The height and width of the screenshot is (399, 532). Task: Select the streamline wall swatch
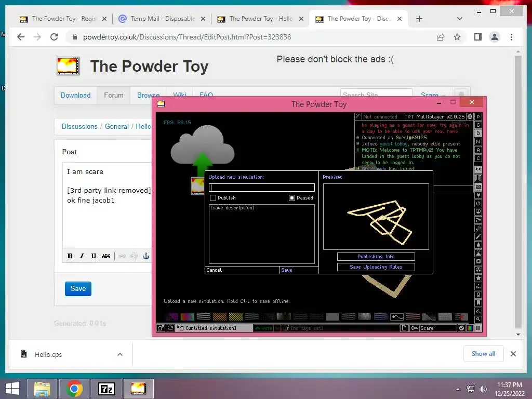397,317
